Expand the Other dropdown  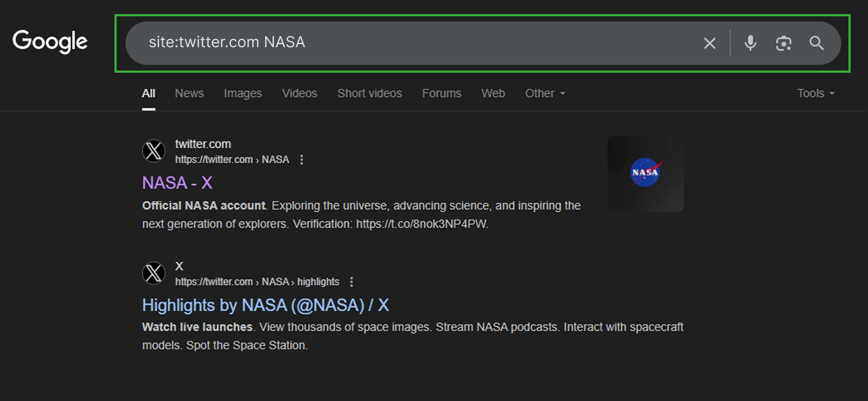click(x=545, y=93)
